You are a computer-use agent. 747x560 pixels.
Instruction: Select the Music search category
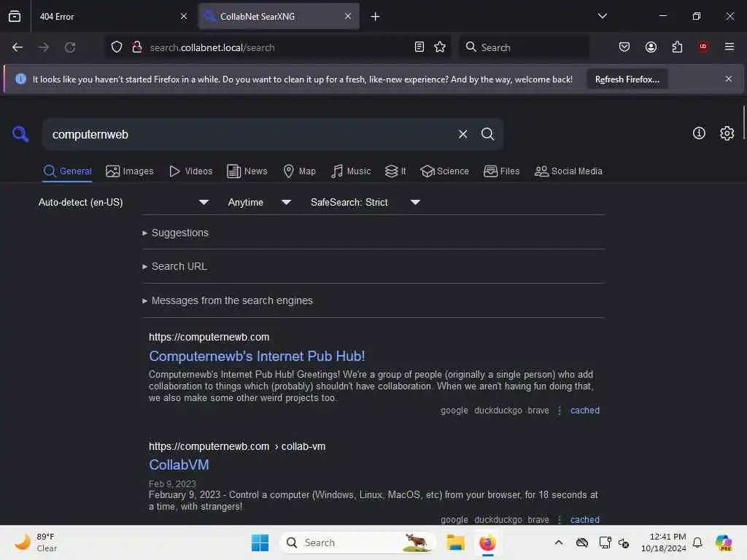point(351,171)
